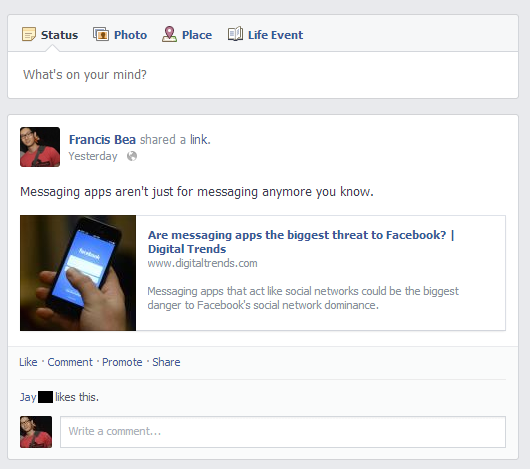Select the Place tab
The image size is (530, 469).
187,35
